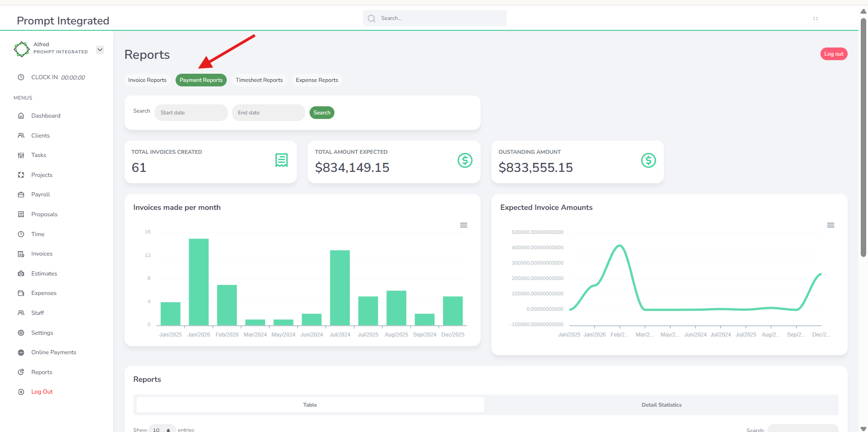Click the Online Payments globe icon
This screenshot has width=868, height=432.
pos(21,352)
